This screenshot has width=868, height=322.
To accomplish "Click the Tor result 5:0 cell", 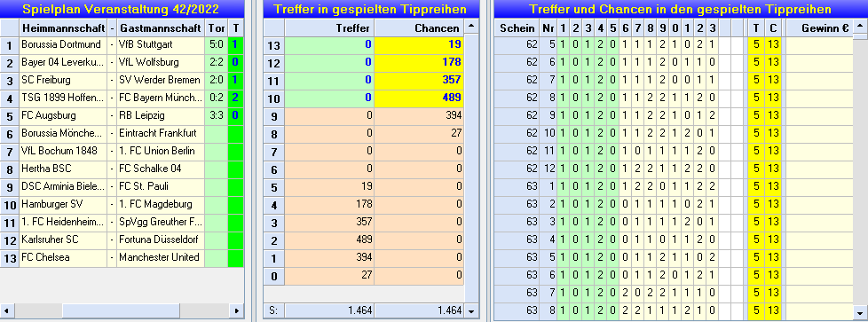I will coord(216,45).
